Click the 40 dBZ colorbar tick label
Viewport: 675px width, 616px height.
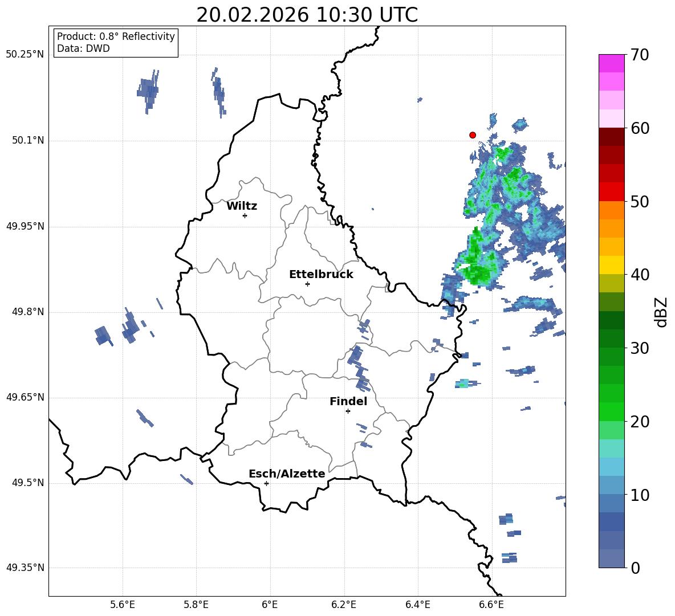pyautogui.click(x=640, y=275)
